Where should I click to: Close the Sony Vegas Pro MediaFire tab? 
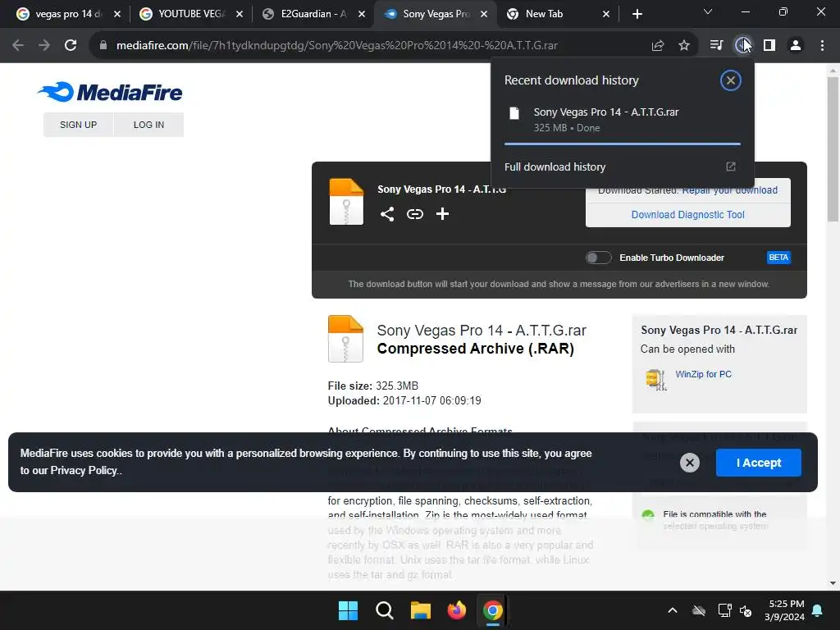point(484,15)
